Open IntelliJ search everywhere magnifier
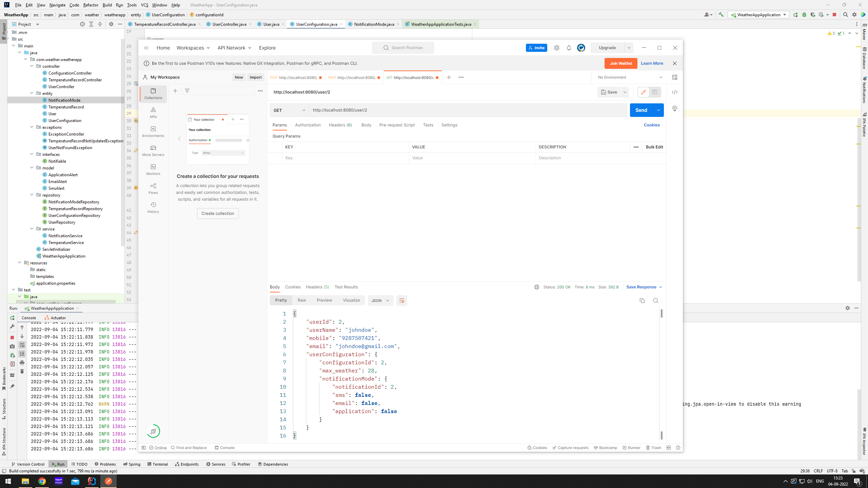The width and height of the screenshot is (868, 488). click(846, 15)
